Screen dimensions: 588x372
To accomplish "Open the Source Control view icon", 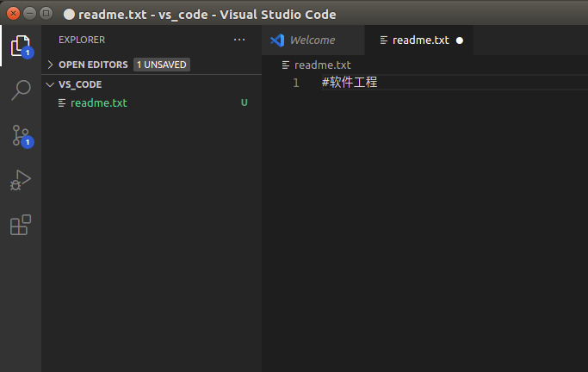I will [x=20, y=135].
